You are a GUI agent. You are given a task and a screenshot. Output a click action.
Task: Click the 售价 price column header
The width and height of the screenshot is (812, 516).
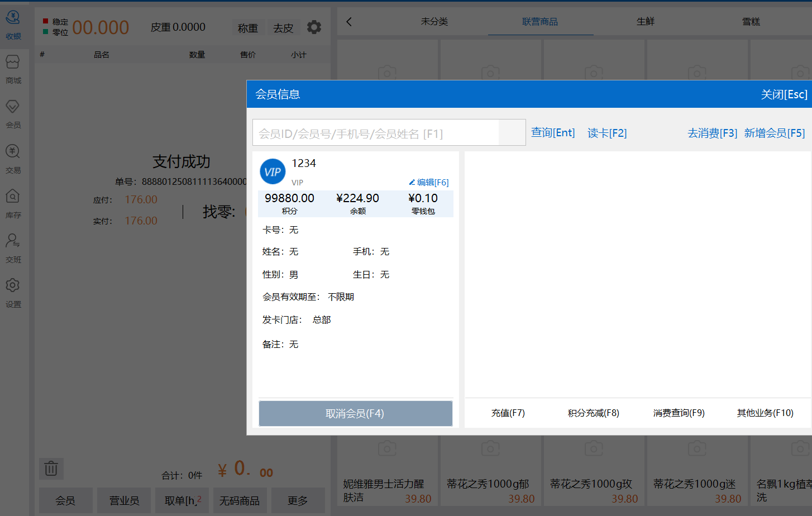248,55
